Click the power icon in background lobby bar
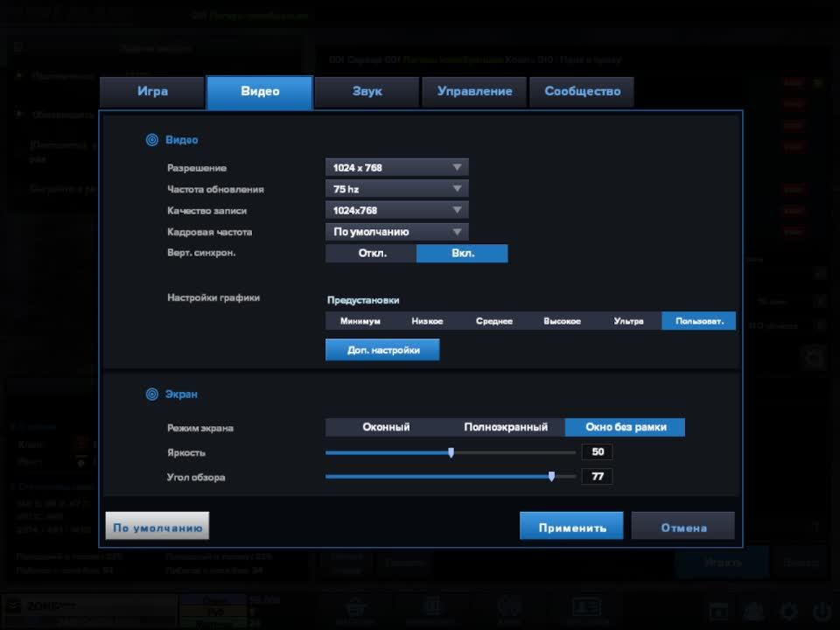 (822, 611)
